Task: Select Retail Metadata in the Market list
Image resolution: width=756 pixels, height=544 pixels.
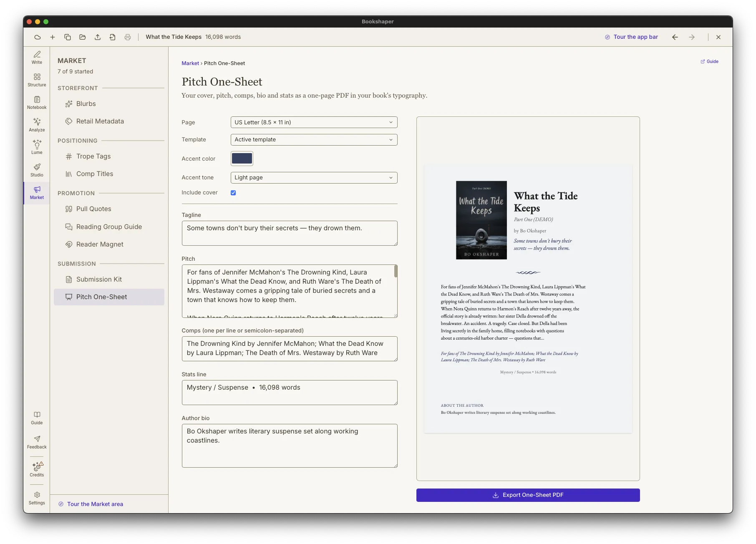Action: tap(109, 121)
